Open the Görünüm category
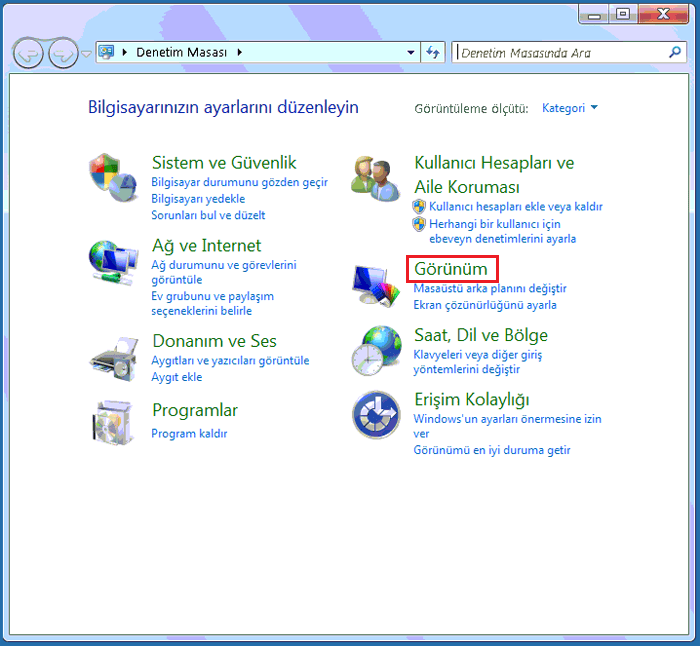The image size is (700, 646). point(451,269)
